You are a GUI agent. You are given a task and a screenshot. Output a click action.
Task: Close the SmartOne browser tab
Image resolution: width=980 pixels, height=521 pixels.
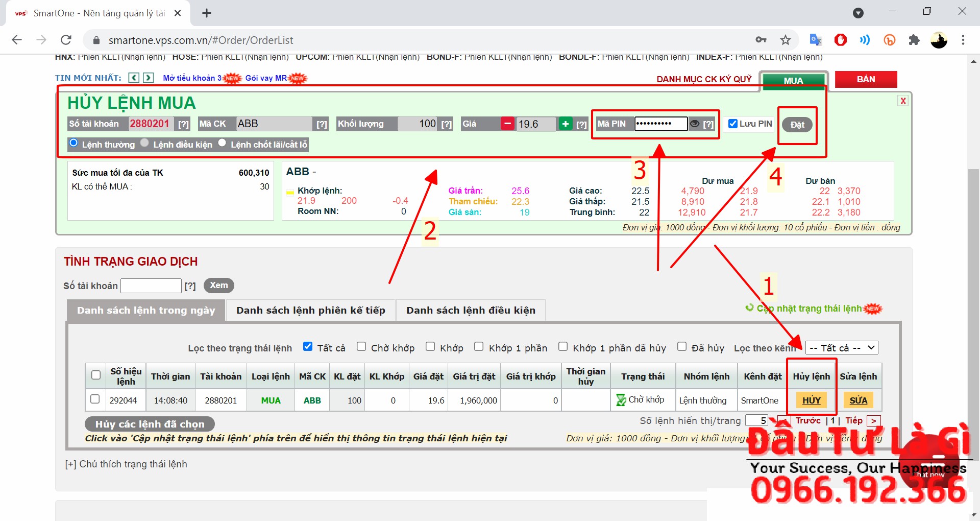[x=178, y=13]
